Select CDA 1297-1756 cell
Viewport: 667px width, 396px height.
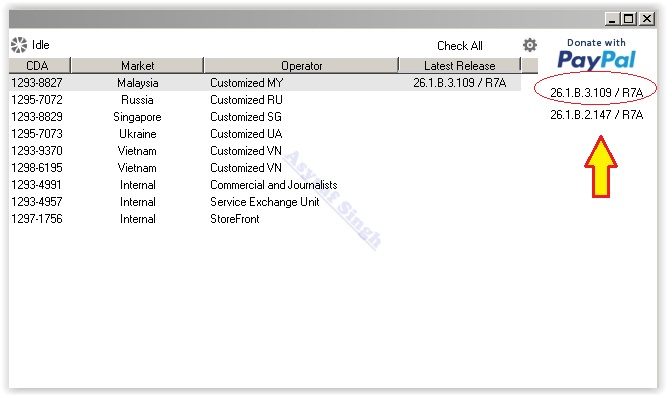point(37,219)
